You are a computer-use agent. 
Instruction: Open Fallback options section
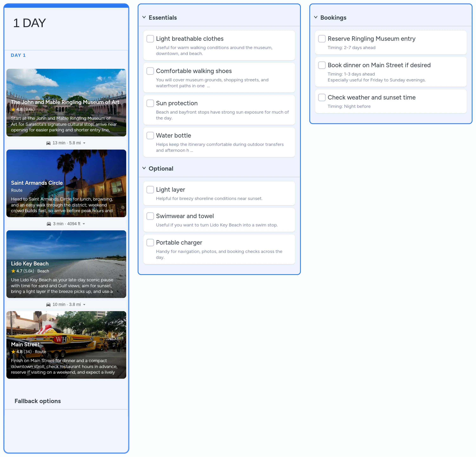[38, 401]
